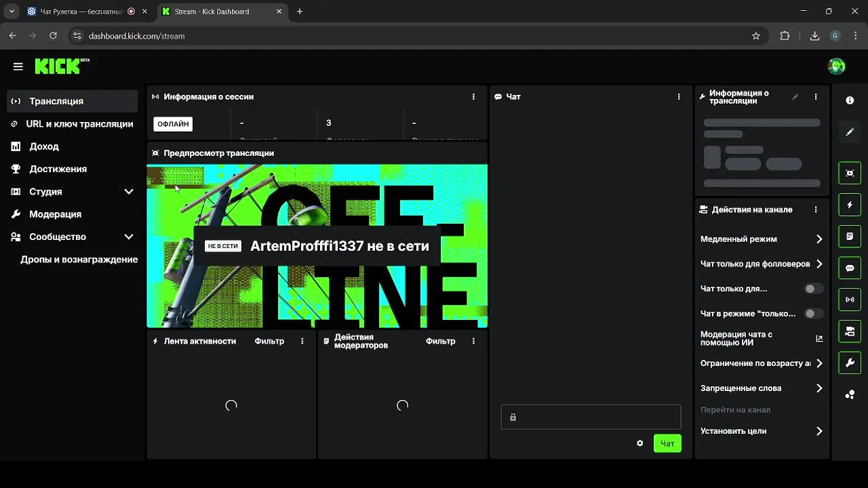The image size is (868, 488).
Task: Open external link for Модерация чата с помощью ИИ
Action: pyautogui.click(x=819, y=338)
